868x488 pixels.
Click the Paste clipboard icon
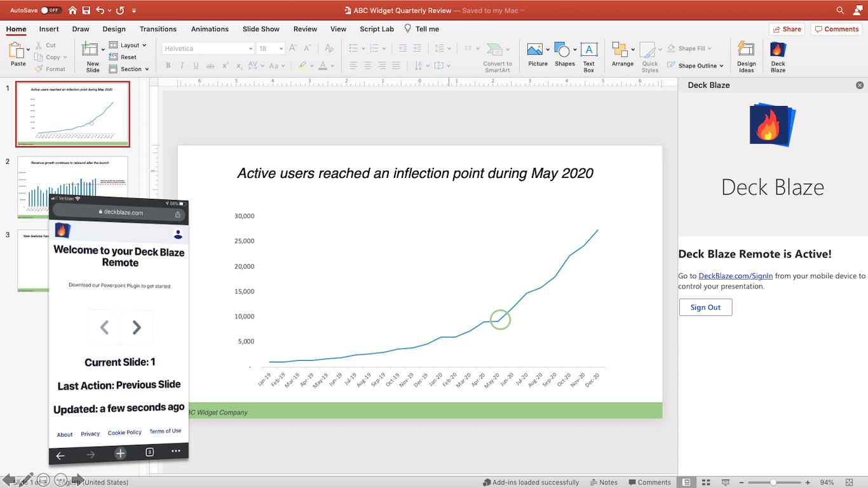(17, 51)
